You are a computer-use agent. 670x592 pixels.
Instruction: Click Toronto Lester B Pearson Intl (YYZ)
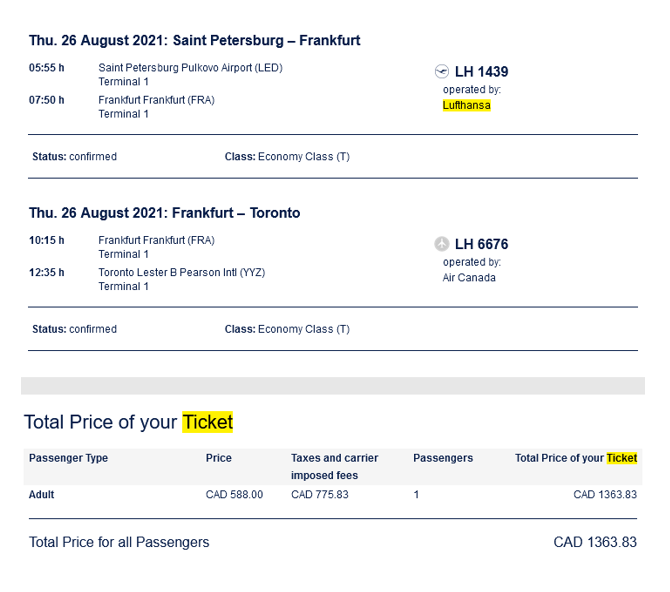click(181, 272)
